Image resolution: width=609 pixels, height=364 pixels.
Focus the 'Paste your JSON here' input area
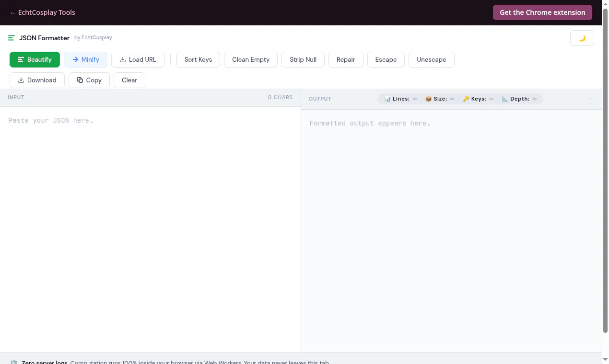click(150, 229)
